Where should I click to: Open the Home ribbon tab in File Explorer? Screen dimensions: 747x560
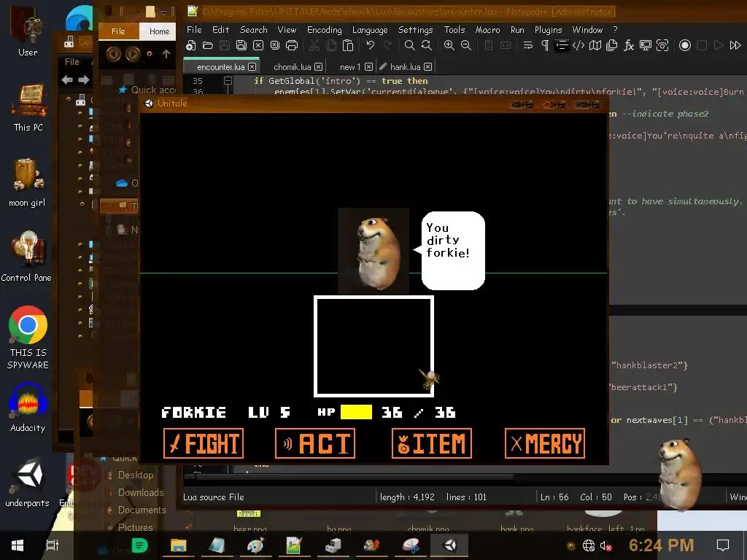point(159,31)
